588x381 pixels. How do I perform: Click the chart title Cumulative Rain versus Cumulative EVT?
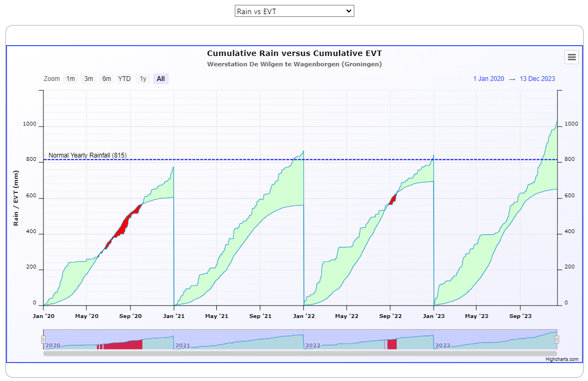(294, 53)
